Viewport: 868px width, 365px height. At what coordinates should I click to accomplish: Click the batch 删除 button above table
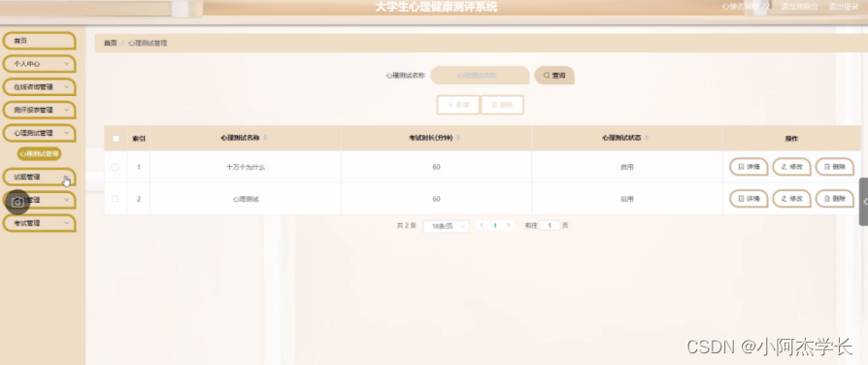pos(502,105)
